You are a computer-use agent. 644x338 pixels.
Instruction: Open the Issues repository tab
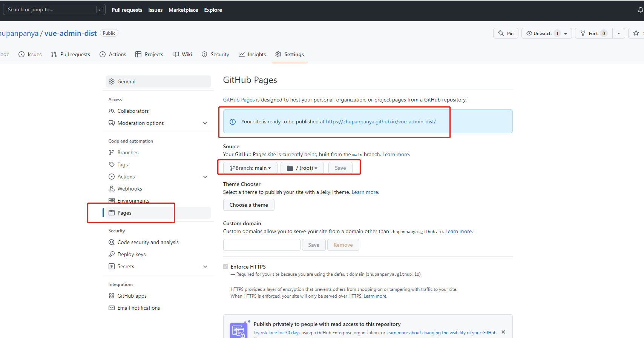[x=30, y=54]
